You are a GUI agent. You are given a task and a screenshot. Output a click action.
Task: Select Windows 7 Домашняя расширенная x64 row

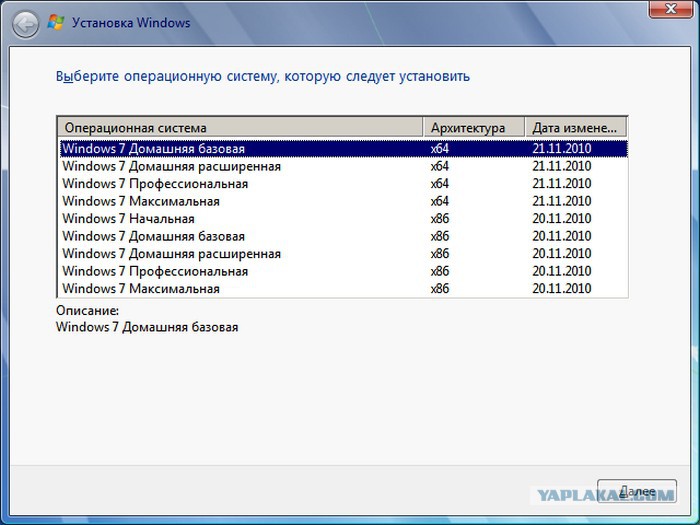[x=343, y=166]
